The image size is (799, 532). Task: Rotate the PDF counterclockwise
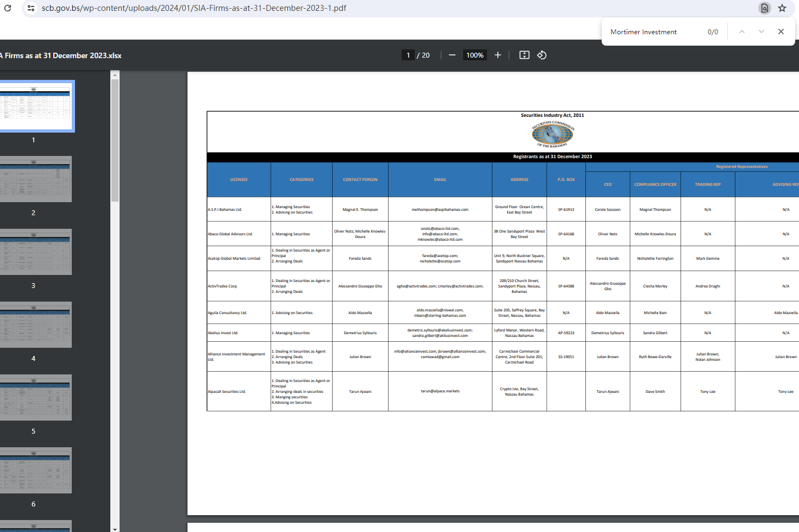(x=542, y=55)
